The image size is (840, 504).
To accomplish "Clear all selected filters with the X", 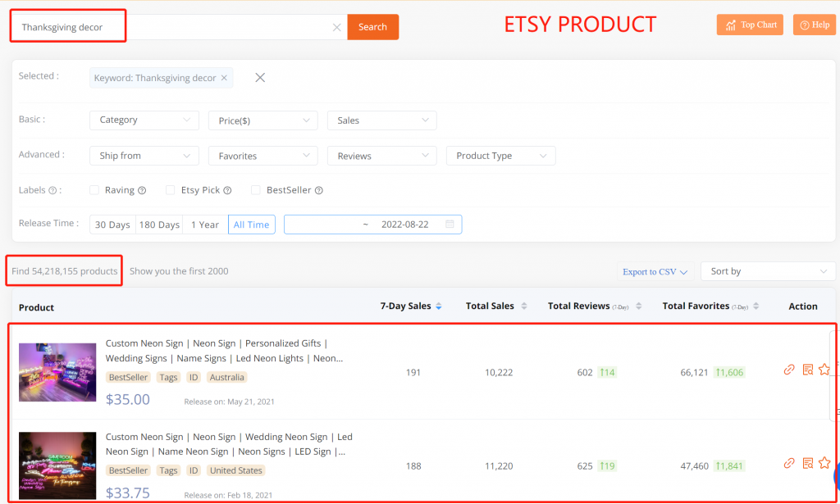I will (x=260, y=78).
